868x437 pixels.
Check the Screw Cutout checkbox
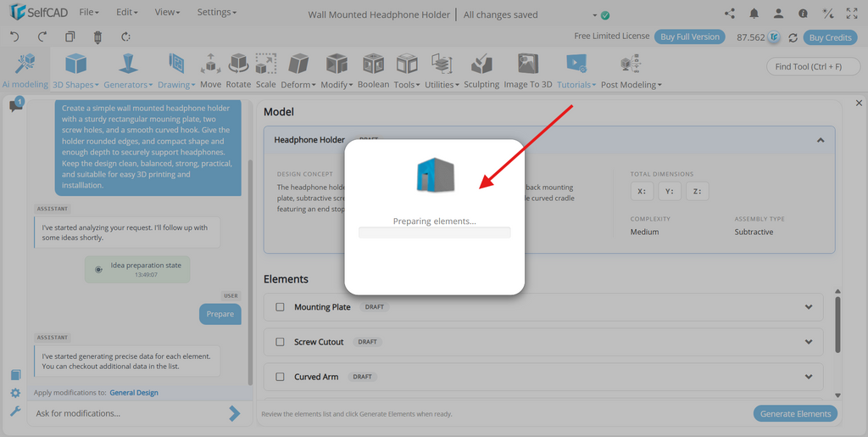[x=280, y=342]
